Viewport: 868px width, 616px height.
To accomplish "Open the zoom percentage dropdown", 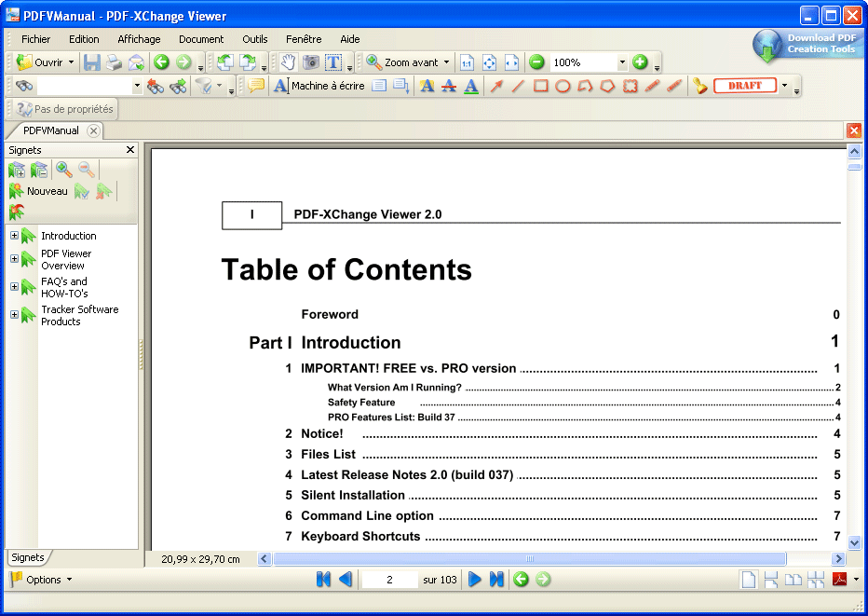I will 622,62.
